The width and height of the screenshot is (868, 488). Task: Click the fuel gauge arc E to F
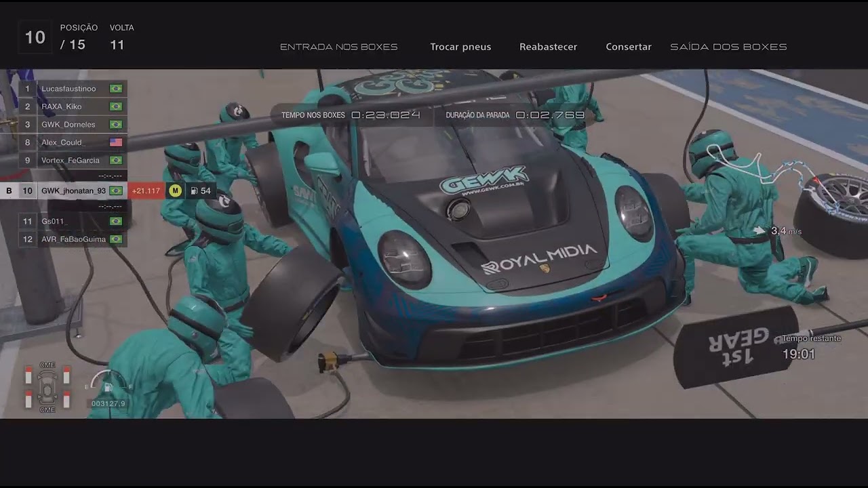coord(107,380)
